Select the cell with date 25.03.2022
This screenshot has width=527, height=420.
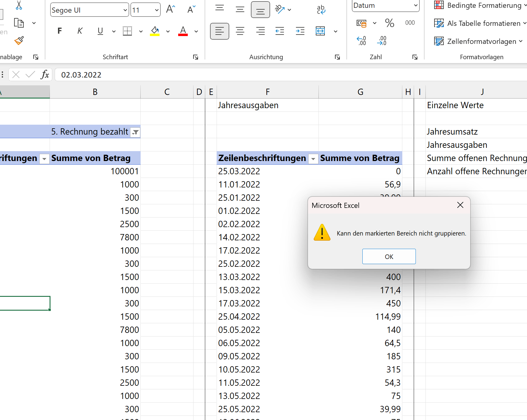click(268, 171)
